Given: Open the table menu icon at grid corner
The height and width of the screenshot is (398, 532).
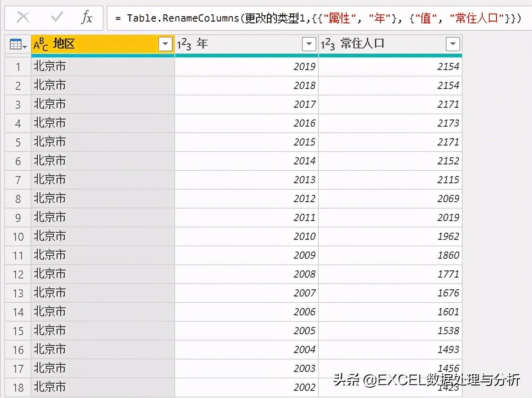Looking at the screenshot, I should click(x=18, y=44).
